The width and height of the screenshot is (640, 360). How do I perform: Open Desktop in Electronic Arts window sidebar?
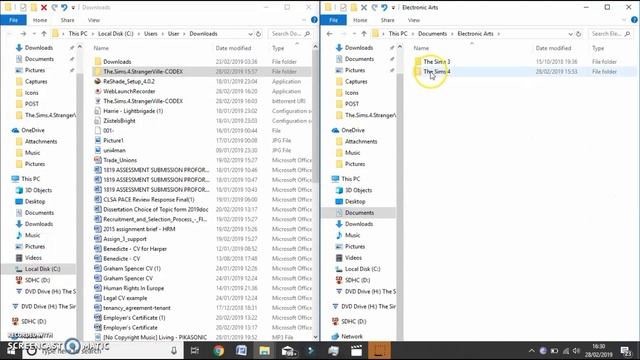tap(355, 202)
